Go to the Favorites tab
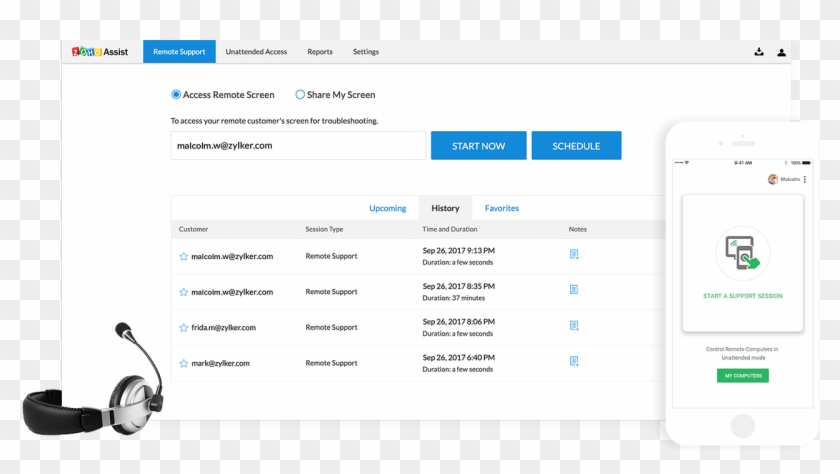 (x=502, y=208)
